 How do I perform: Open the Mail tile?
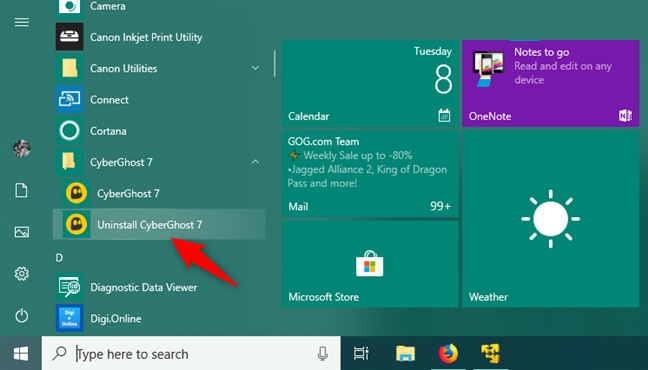point(370,174)
